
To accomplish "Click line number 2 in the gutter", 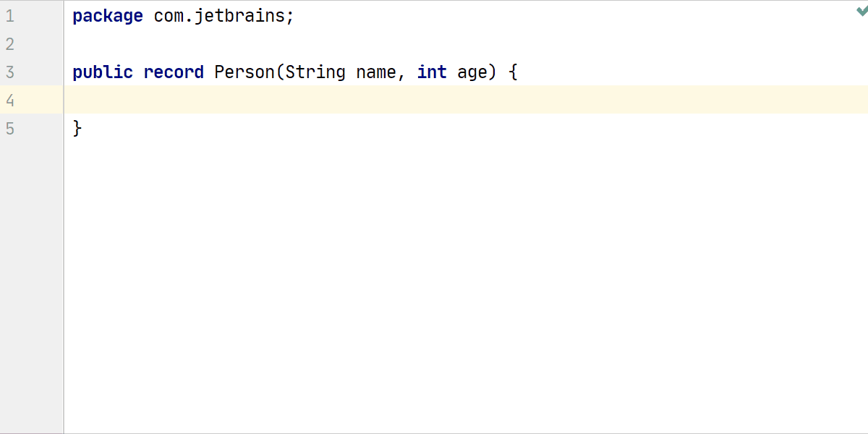I will coord(10,43).
